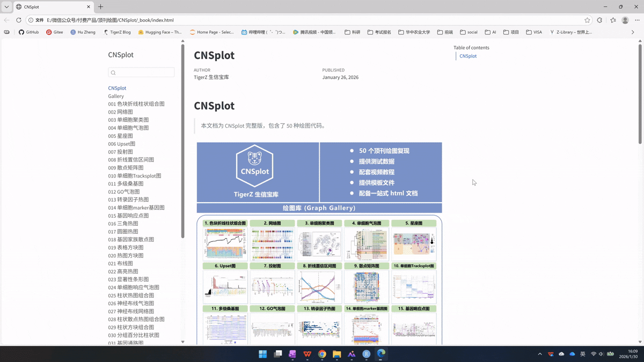Open Gallery in the sidebar
This screenshot has height=362, width=644.
116,96
